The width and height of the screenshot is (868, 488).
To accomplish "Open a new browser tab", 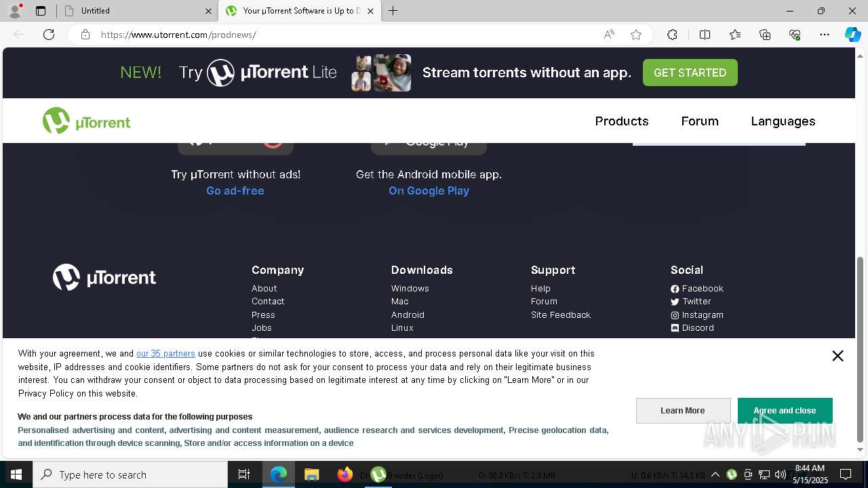I will pos(393,11).
